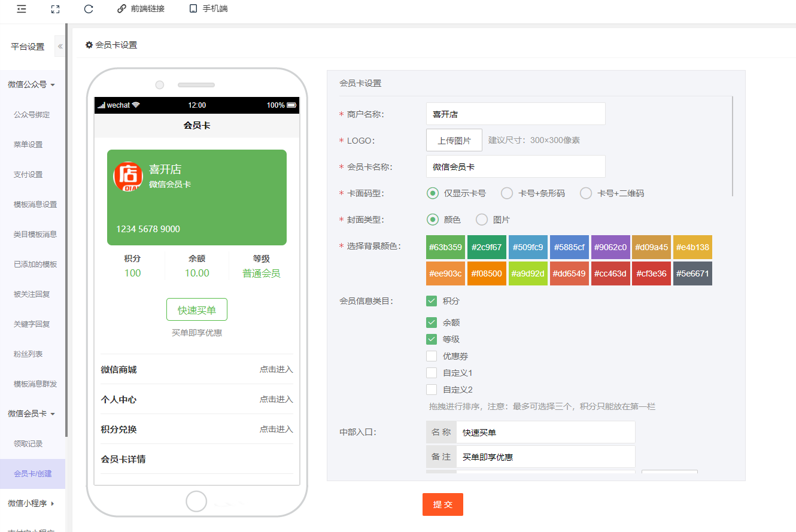Click the phone home button
The image size is (796, 532).
pos(196,501)
